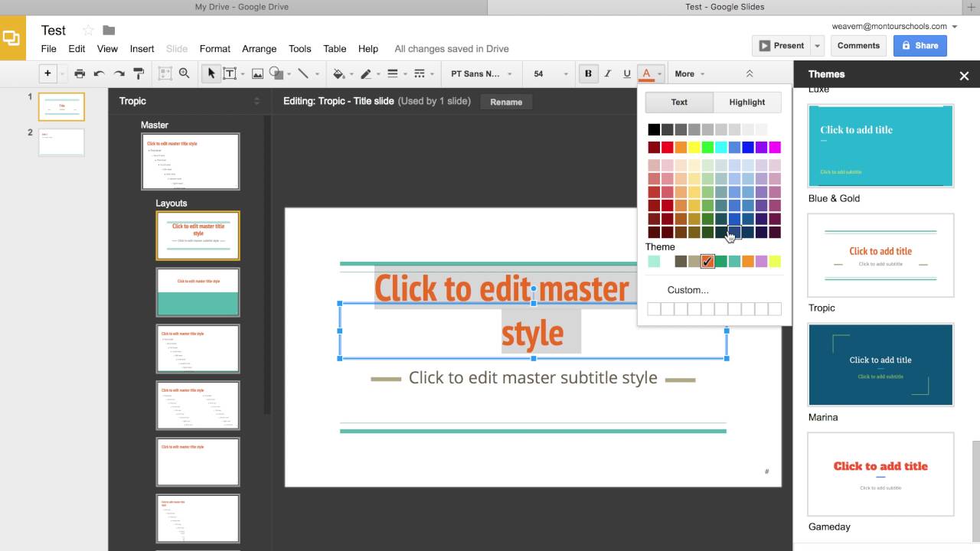Select the text box tool
980x551 pixels.
229,73
